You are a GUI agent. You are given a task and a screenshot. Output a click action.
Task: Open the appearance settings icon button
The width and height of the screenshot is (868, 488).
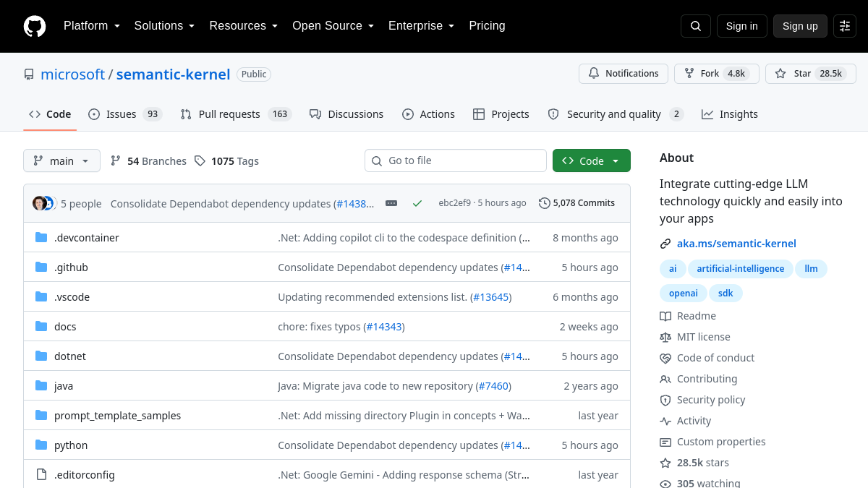(845, 26)
